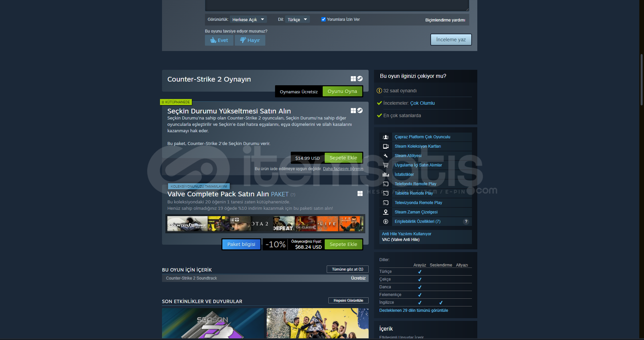The width and height of the screenshot is (644, 340).
Task: Open the Tablette Remote Play link
Action: click(x=414, y=193)
